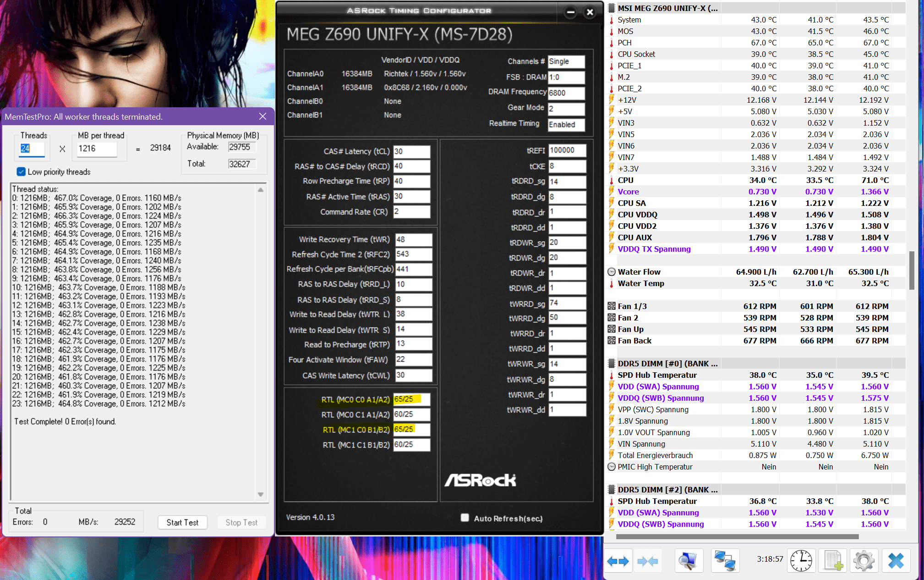Click the Available physical memory field
Screen dimensions: 924x580
click(x=241, y=147)
